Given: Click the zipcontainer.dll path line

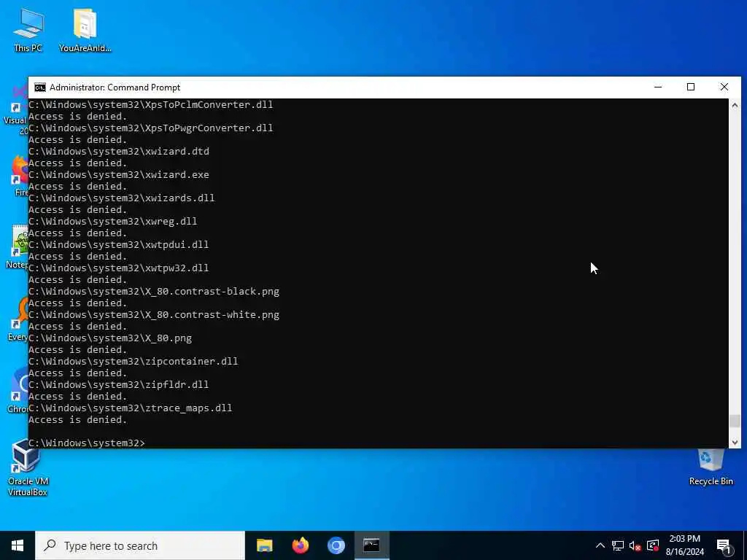Looking at the screenshot, I should (133, 362).
